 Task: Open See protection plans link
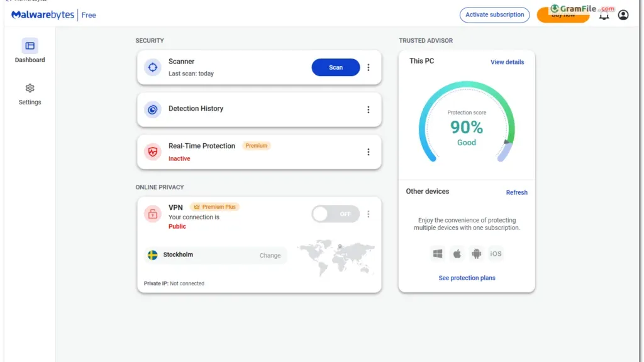pyautogui.click(x=467, y=278)
